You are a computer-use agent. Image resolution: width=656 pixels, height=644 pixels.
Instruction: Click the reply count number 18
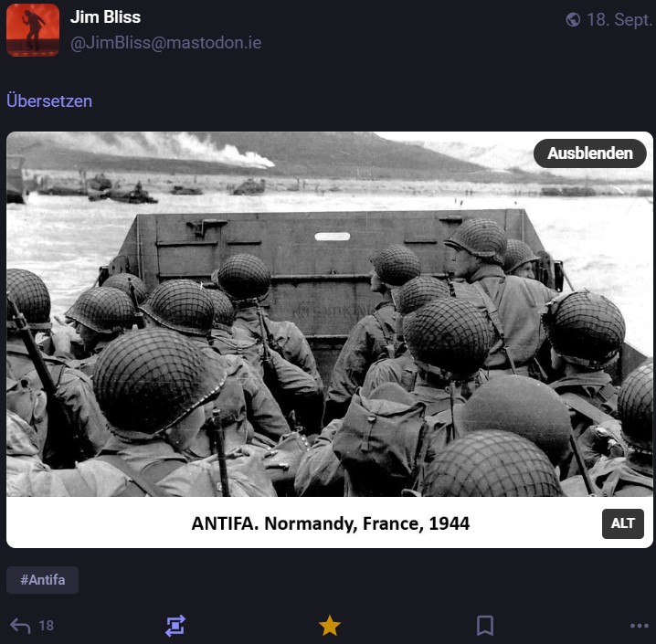(x=46, y=626)
